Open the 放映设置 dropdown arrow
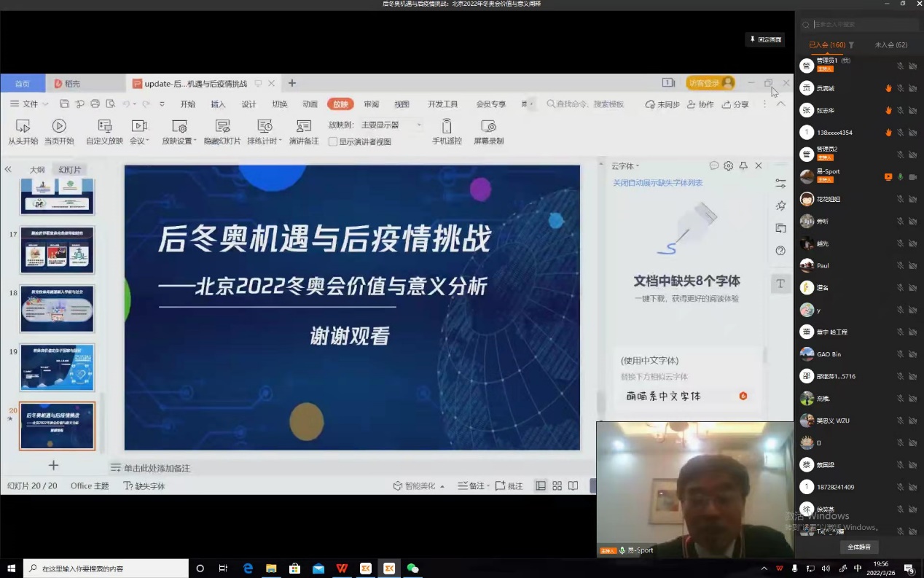Image resolution: width=924 pixels, height=578 pixels. click(x=195, y=141)
